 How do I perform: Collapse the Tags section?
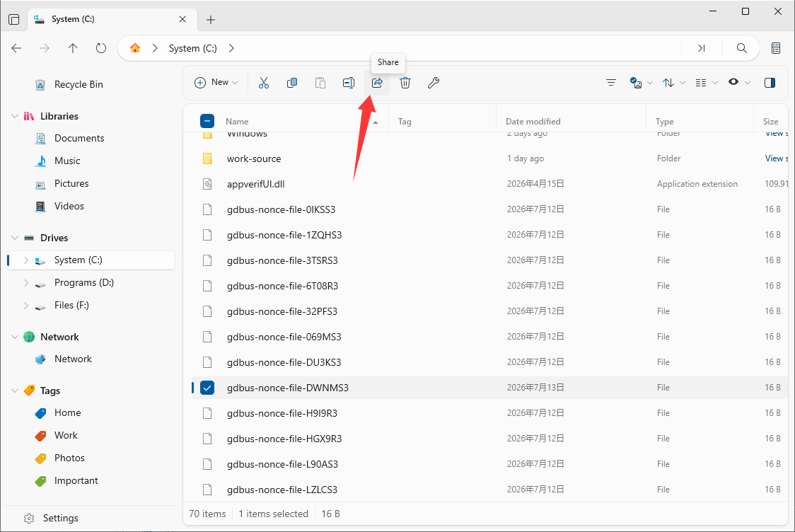point(15,391)
